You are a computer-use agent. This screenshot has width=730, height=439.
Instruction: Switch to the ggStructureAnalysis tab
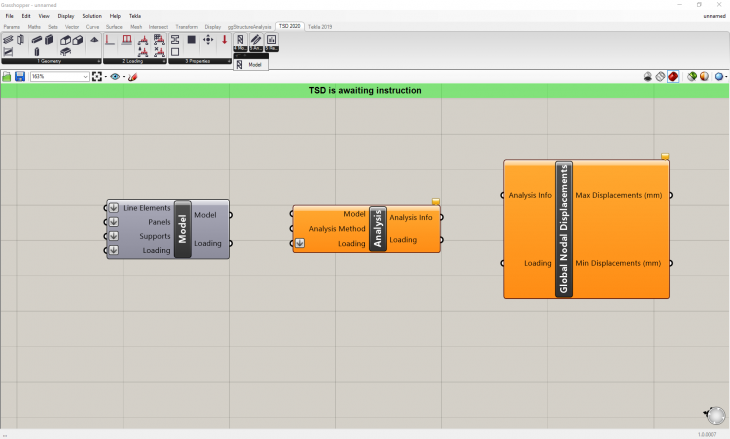coord(250,27)
